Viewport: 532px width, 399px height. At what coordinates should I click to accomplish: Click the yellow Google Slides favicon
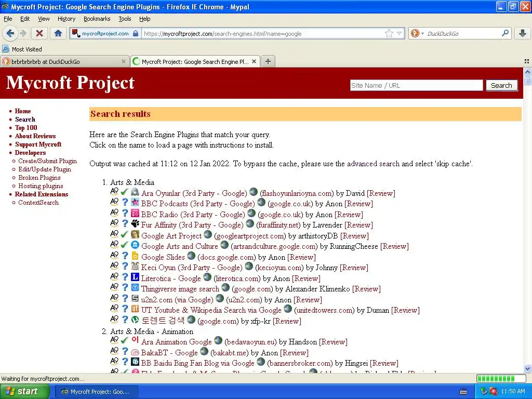[x=135, y=256]
